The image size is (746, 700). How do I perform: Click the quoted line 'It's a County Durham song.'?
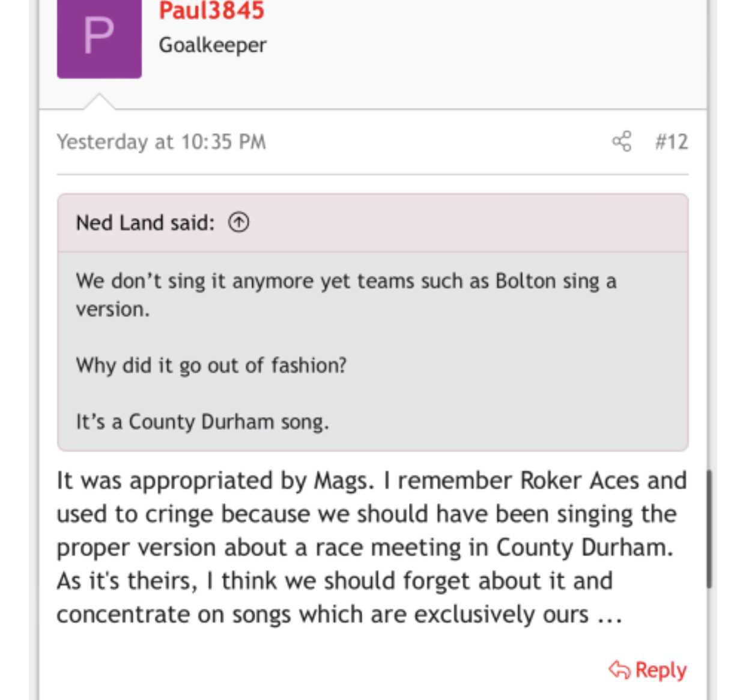pos(202,422)
